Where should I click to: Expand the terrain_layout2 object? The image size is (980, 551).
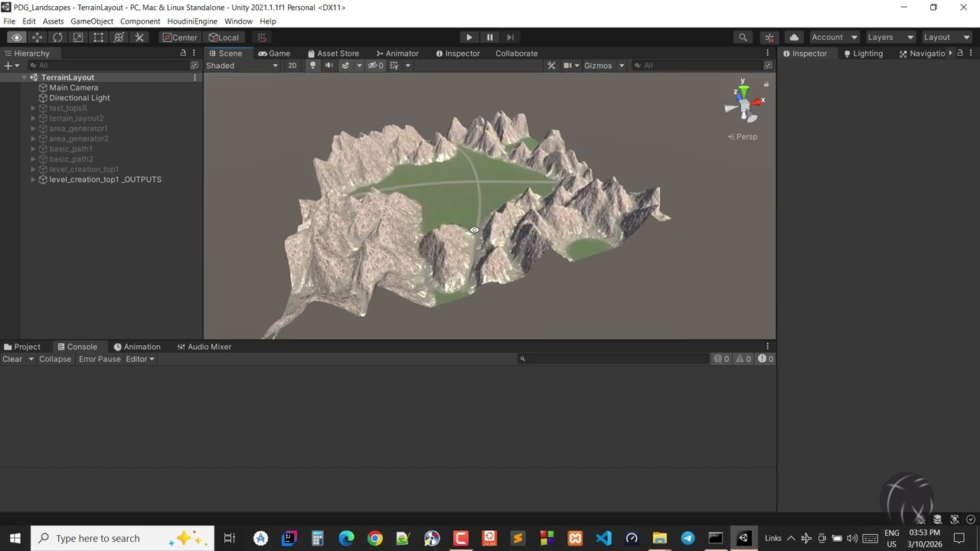pos(33,119)
